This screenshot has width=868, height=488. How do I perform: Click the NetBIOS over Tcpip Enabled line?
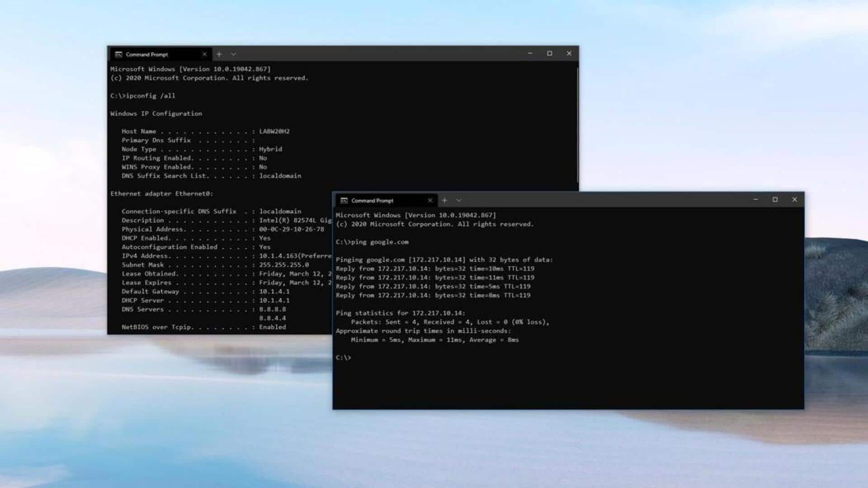tap(203, 327)
